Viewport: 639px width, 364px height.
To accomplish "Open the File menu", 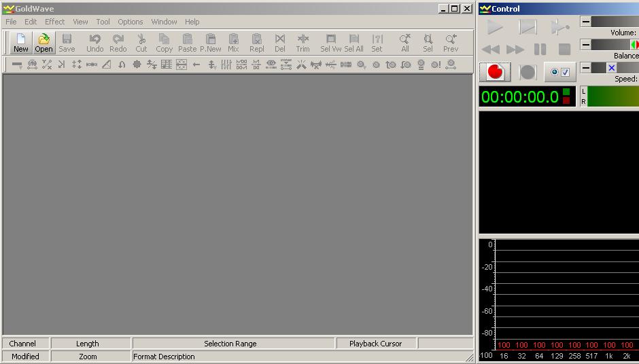I will click(x=11, y=22).
